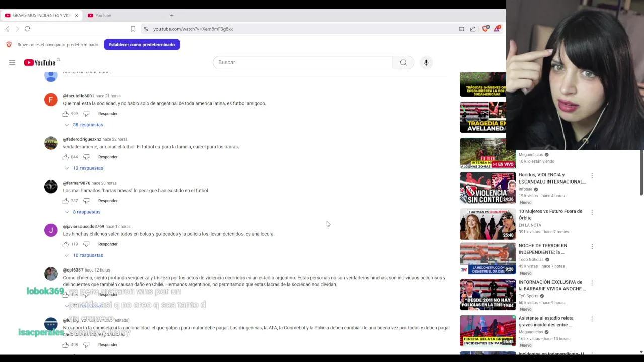644x362 pixels.
Task: Open options for Heridos, VIOLENCIA y ESCÁNDALO video
Action: pyautogui.click(x=592, y=176)
